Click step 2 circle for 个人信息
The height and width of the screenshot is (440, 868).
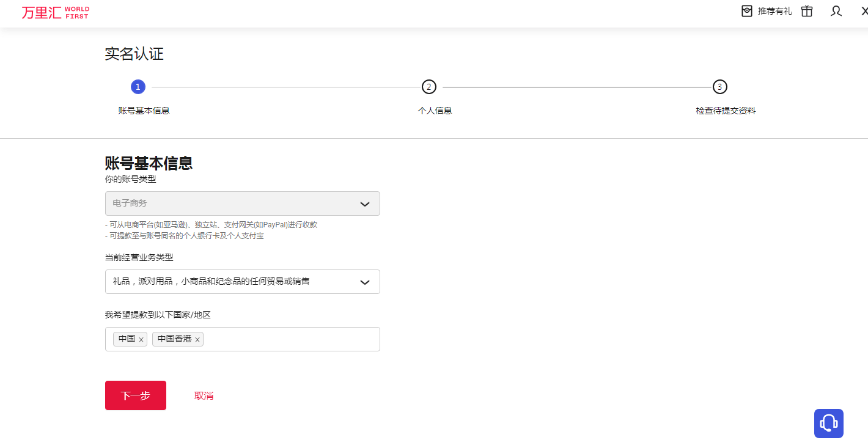(x=429, y=87)
